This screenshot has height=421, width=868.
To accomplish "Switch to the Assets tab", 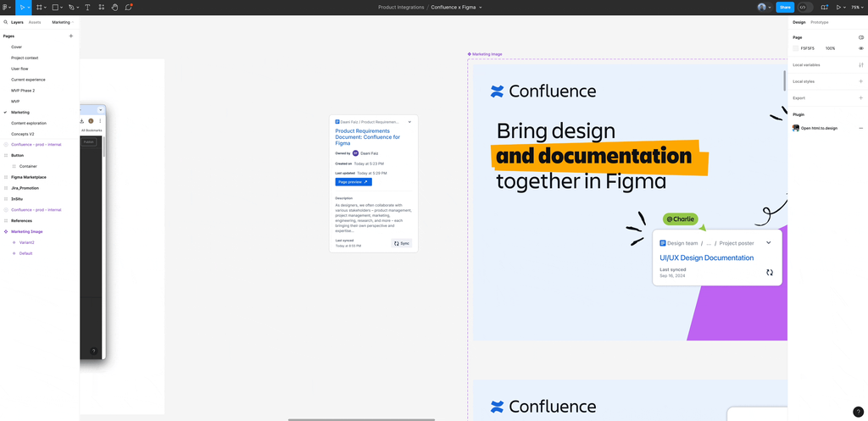I will tap(35, 22).
